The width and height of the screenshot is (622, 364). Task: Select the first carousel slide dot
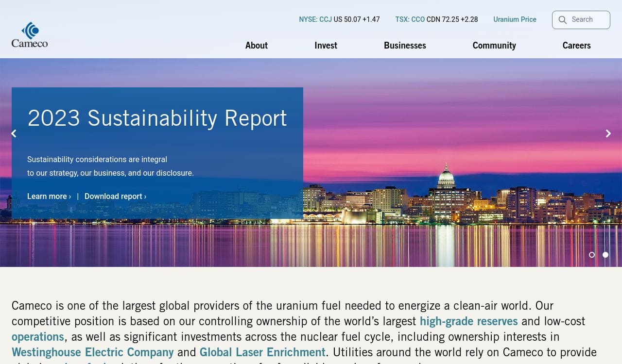[x=592, y=255]
